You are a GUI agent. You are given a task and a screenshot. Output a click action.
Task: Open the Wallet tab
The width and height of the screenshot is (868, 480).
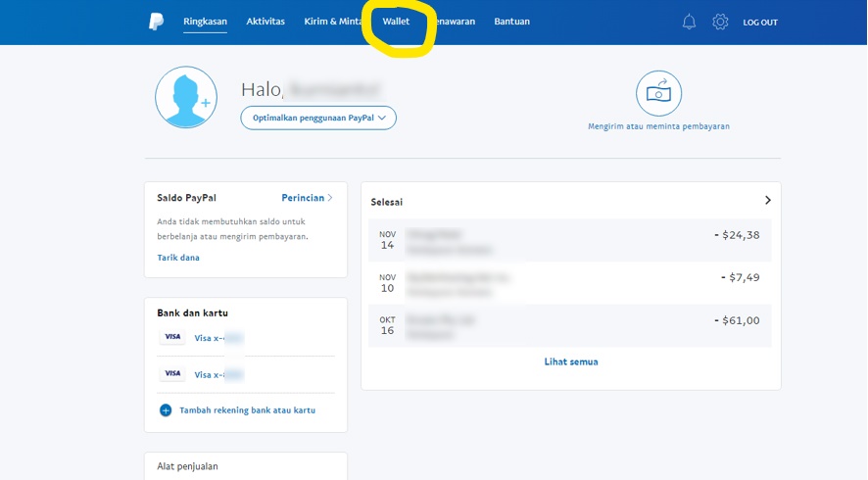tap(396, 22)
